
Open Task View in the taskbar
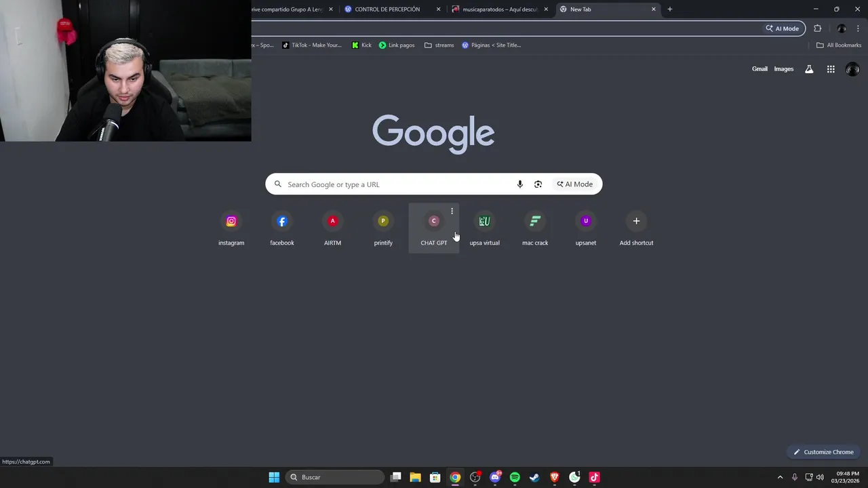tap(396, 477)
